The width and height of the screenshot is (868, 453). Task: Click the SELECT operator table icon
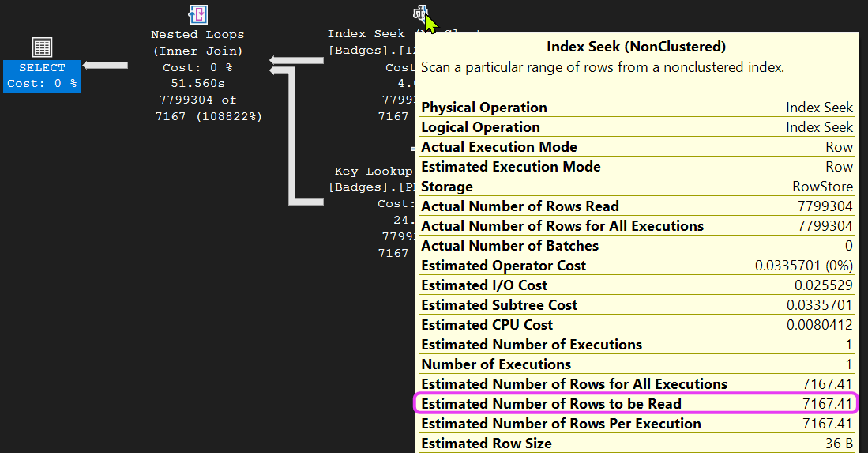coord(42,47)
